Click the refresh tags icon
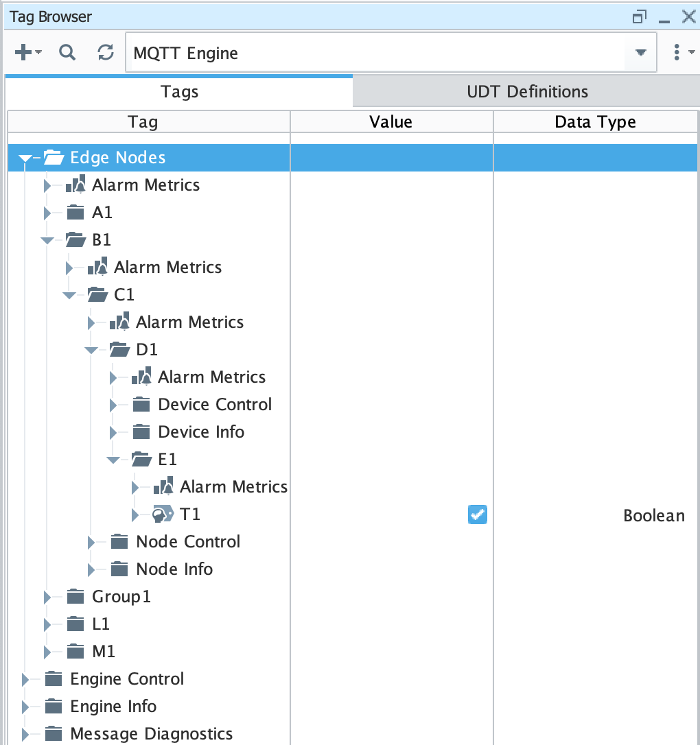 coord(105,53)
